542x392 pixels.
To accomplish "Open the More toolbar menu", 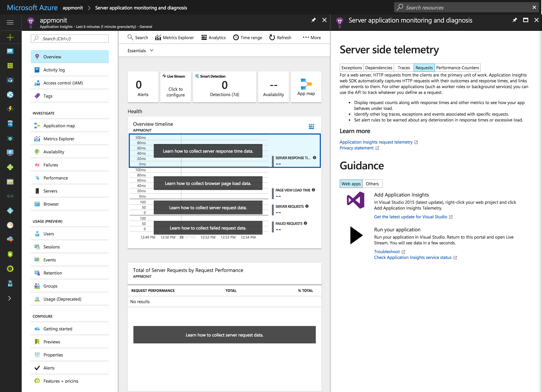I will pyautogui.click(x=312, y=38).
